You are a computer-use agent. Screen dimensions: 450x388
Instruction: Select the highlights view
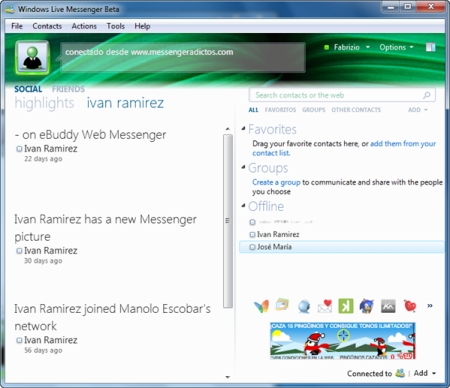[44, 103]
